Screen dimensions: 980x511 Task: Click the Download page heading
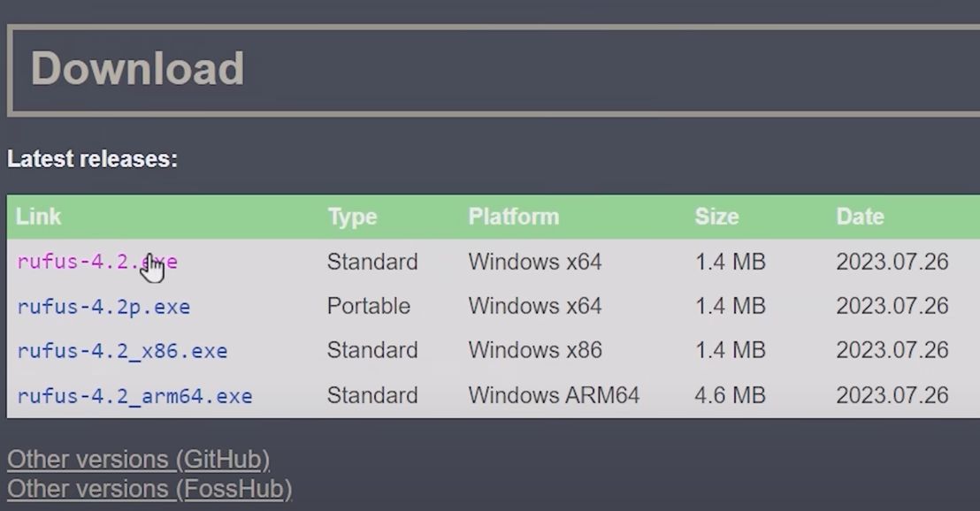(137, 67)
